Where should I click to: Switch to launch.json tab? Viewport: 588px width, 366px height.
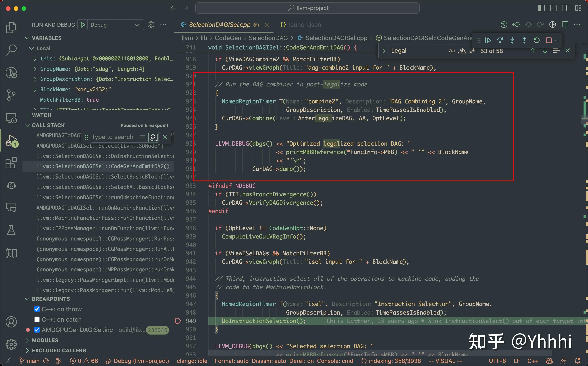(x=305, y=25)
